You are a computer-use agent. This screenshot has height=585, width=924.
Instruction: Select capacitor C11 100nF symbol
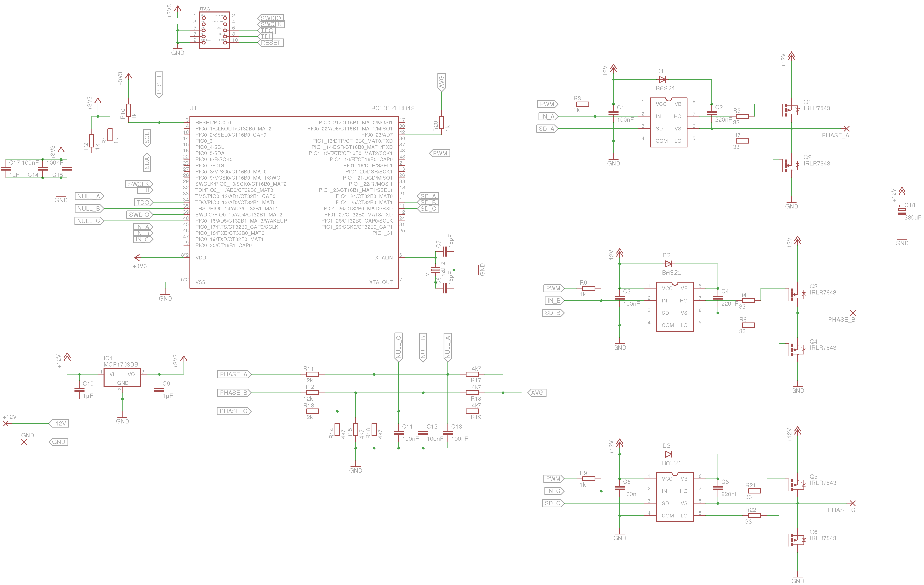399,433
